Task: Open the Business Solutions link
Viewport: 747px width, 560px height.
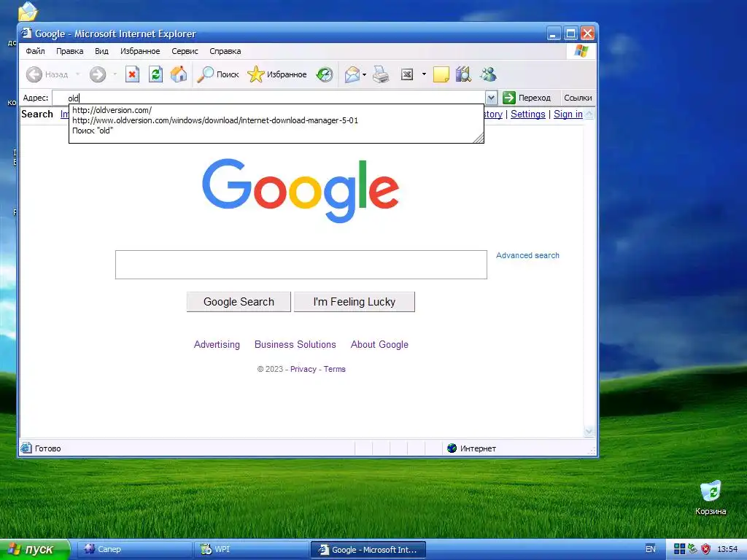Action: tap(295, 344)
